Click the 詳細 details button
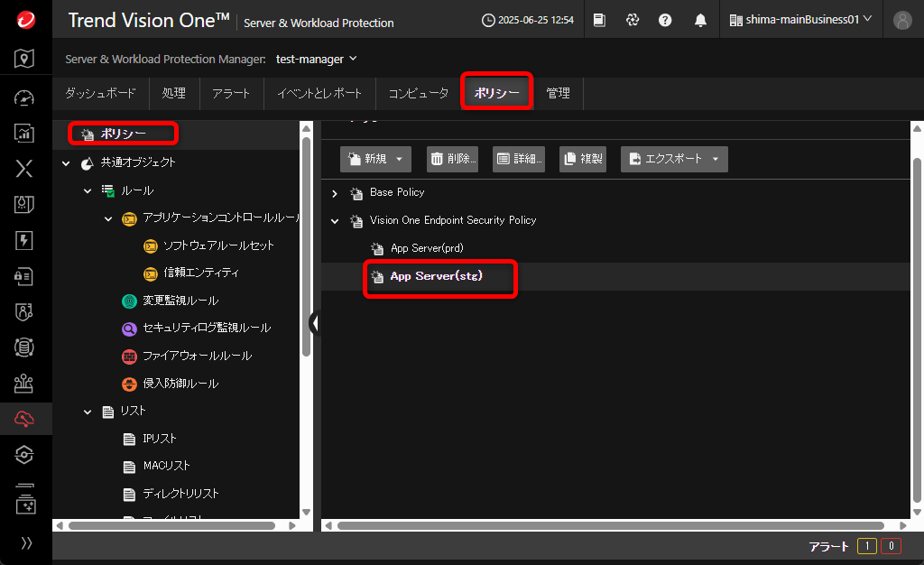This screenshot has height=565, width=924. coord(519,159)
